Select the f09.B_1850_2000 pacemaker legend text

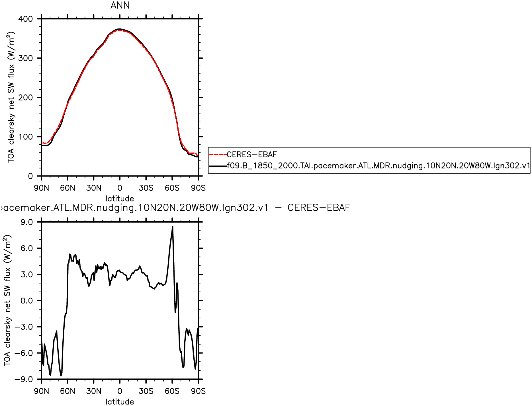[378, 166]
